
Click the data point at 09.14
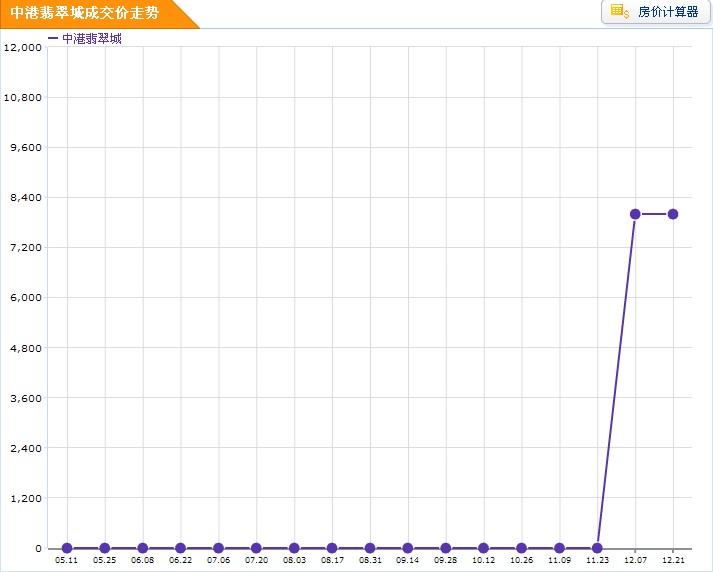coord(408,548)
